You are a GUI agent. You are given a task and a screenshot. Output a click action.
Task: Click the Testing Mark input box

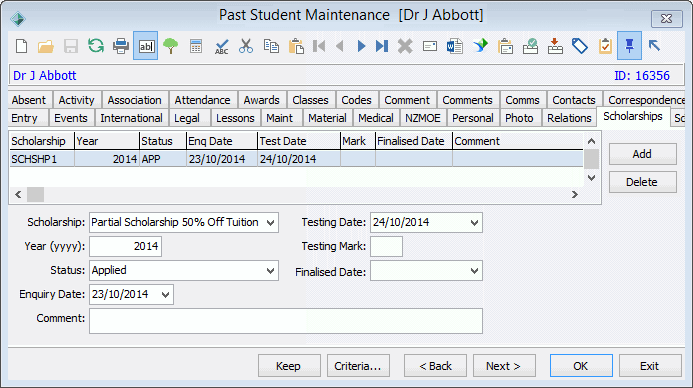coord(386,247)
